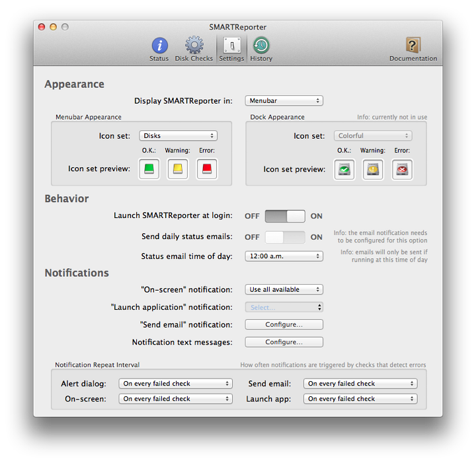Open the Menubar Icon set Disks dropdown
The height and width of the screenshot is (463, 476).
(x=178, y=135)
